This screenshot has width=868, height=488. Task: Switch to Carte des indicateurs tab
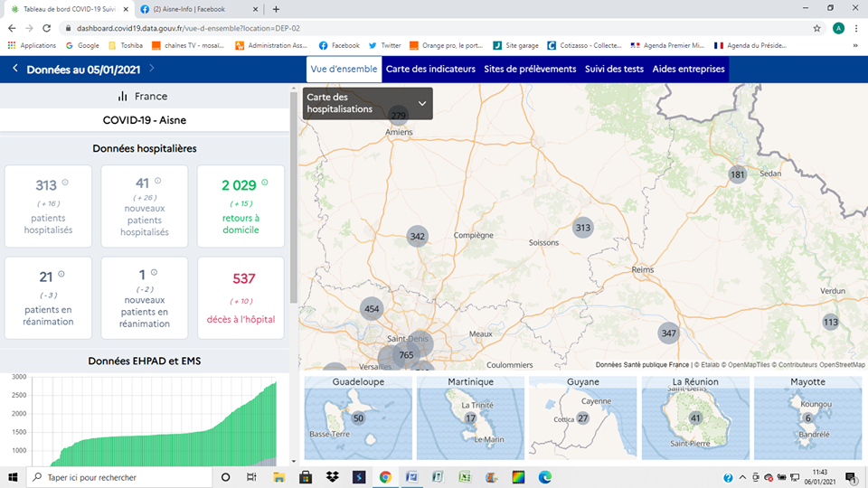pyautogui.click(x=431, y=69)
